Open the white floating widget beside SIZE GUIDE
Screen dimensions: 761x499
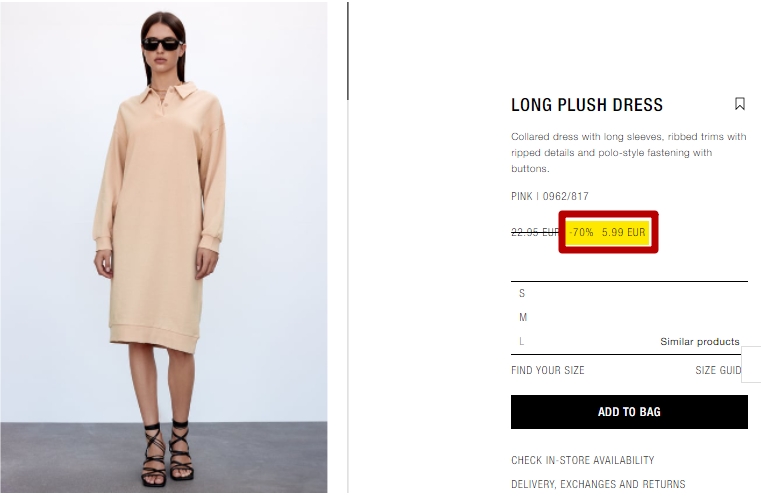pos(751,365)
